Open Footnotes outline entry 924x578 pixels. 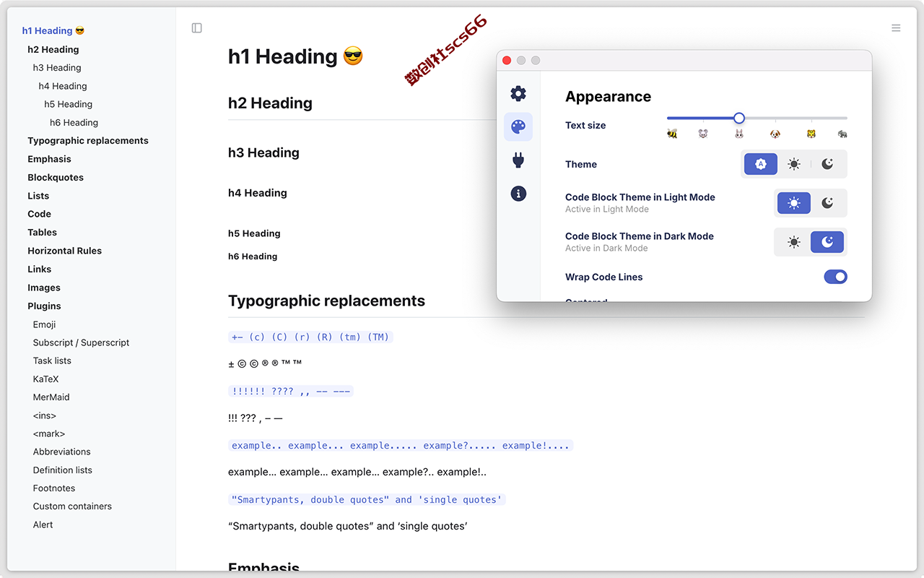54,488
